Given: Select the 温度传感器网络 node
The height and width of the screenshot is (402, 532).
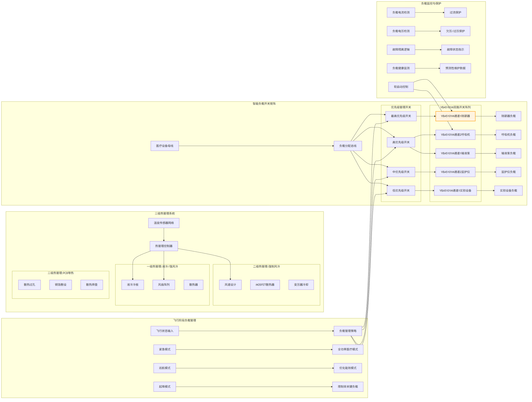Looking at the screenshot, I should tap(164, 223).
